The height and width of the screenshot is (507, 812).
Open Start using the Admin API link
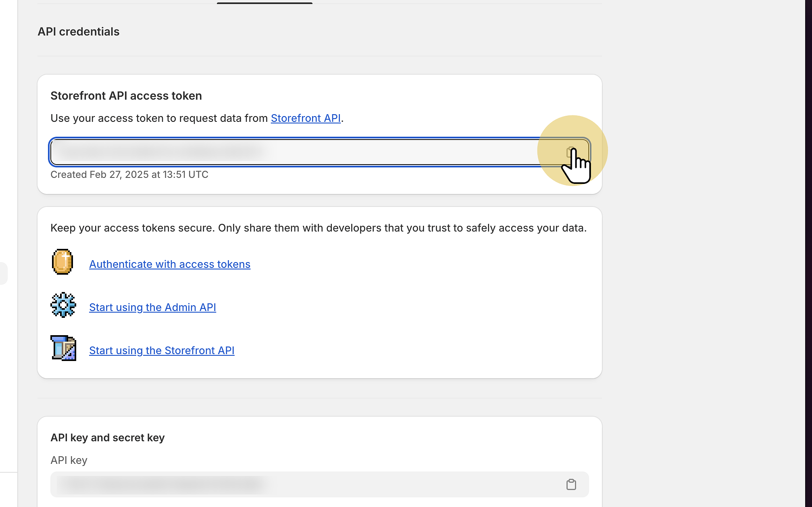click(x=152, y=307)
